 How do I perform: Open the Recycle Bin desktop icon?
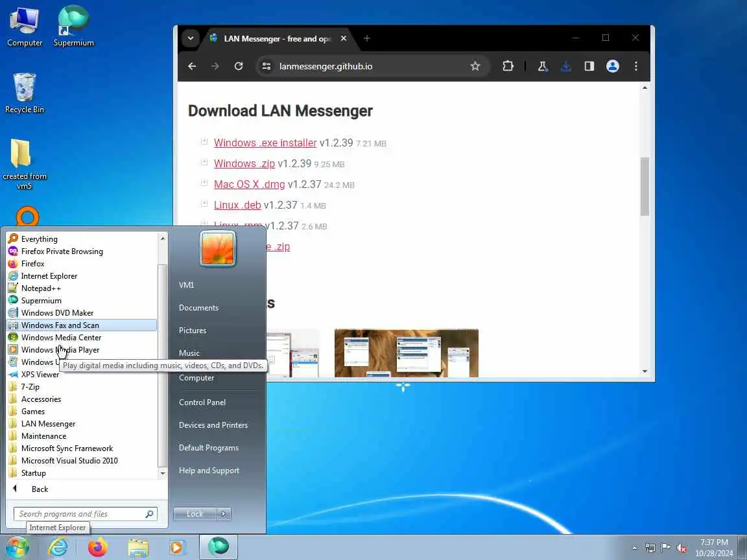click(24, 93)
